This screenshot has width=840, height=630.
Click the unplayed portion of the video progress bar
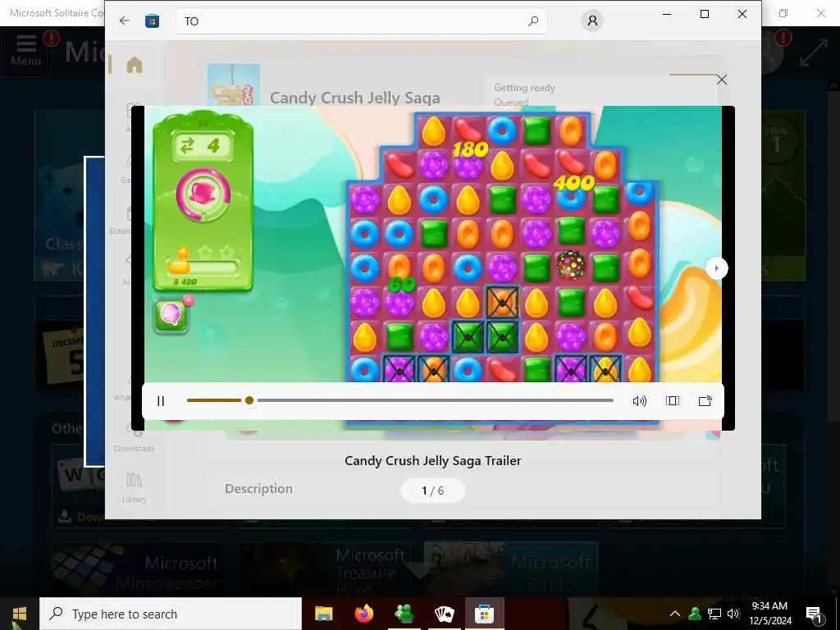435,400
